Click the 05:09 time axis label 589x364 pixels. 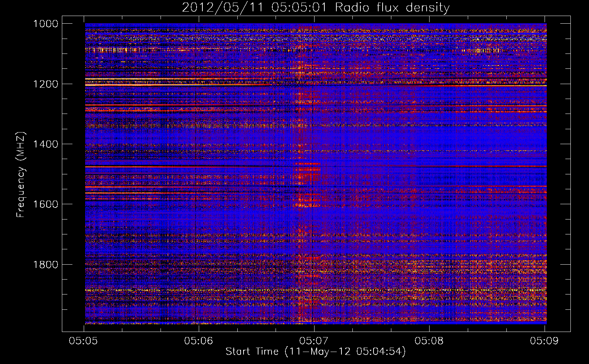coord(545,341)
